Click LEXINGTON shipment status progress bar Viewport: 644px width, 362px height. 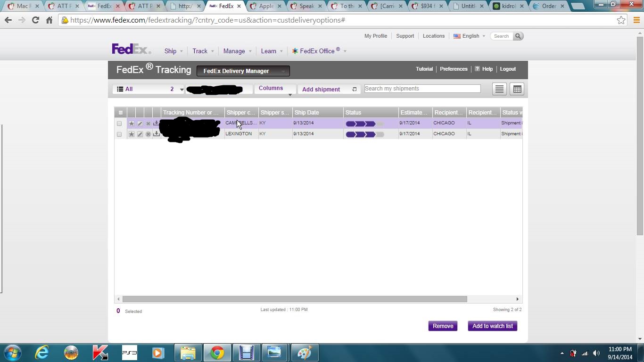[x=365, y=134]
